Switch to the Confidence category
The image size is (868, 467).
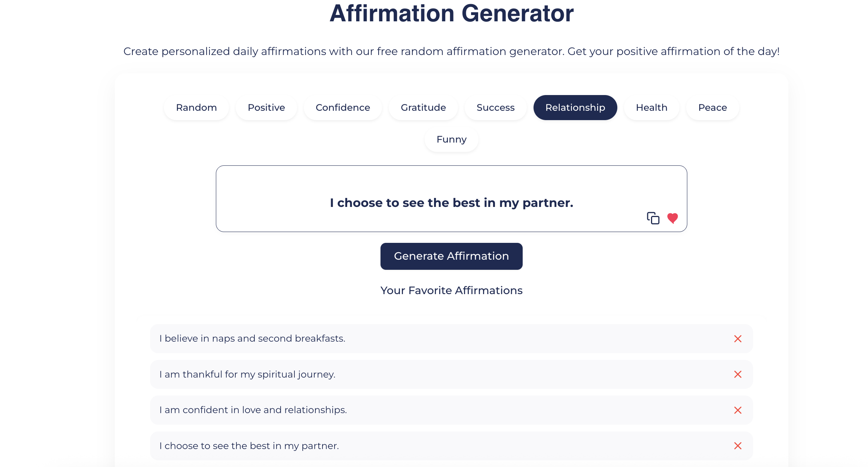[x=343, y=107]
